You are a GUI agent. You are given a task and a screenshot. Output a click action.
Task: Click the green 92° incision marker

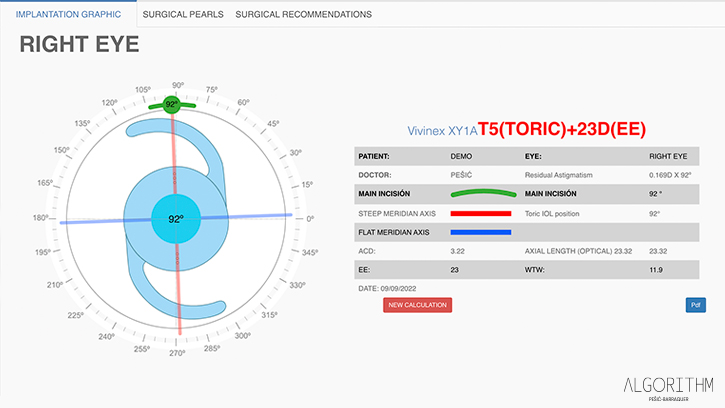coord(172,105)
